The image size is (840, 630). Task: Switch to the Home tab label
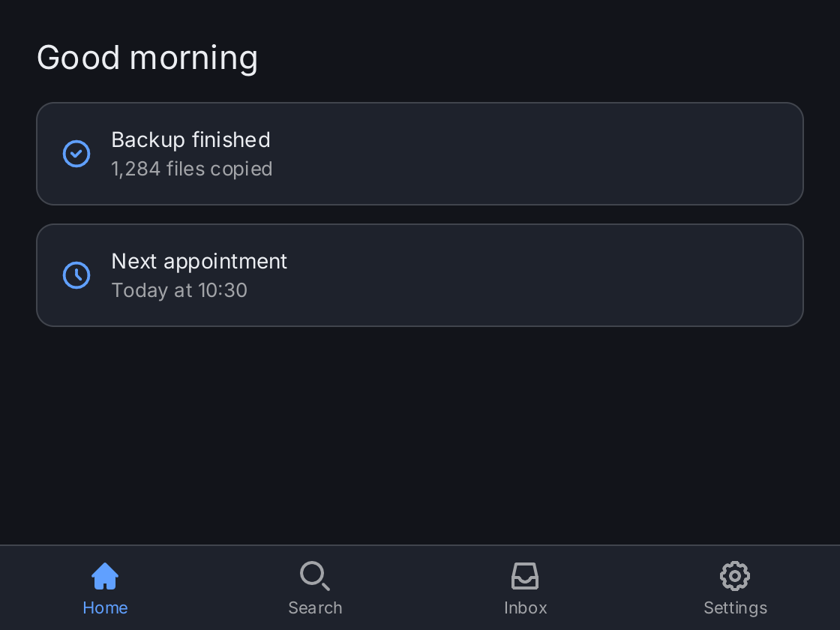(105, 608)
